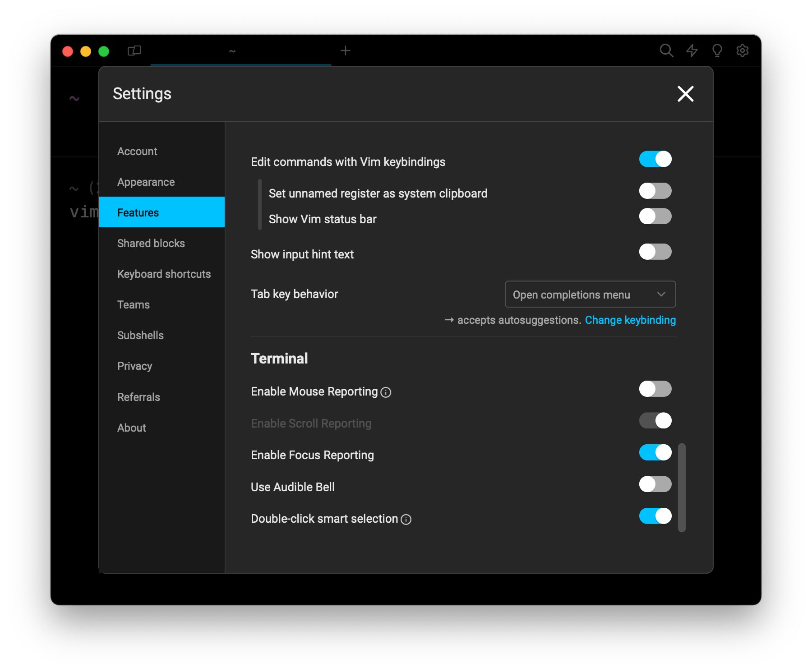Switch to the Appearance settings section

point(146,182)
